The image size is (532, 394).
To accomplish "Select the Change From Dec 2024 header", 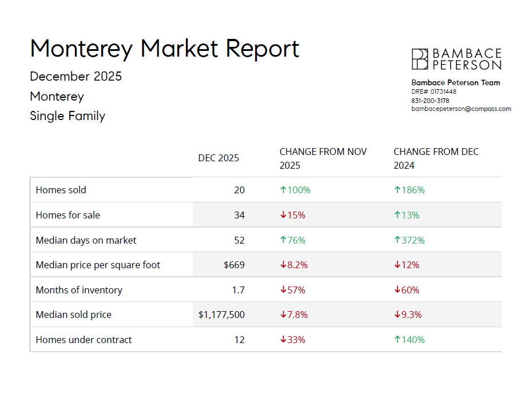I will 436,158.
